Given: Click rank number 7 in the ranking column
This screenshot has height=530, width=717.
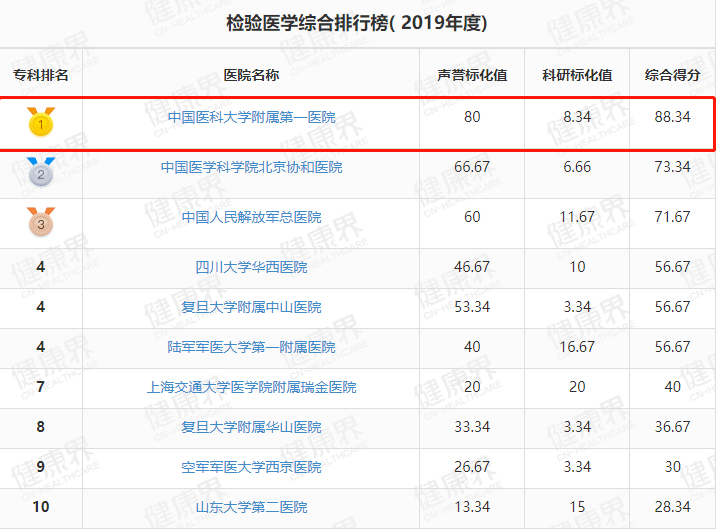Looking at the screenshot, I should tap(41, 387).
